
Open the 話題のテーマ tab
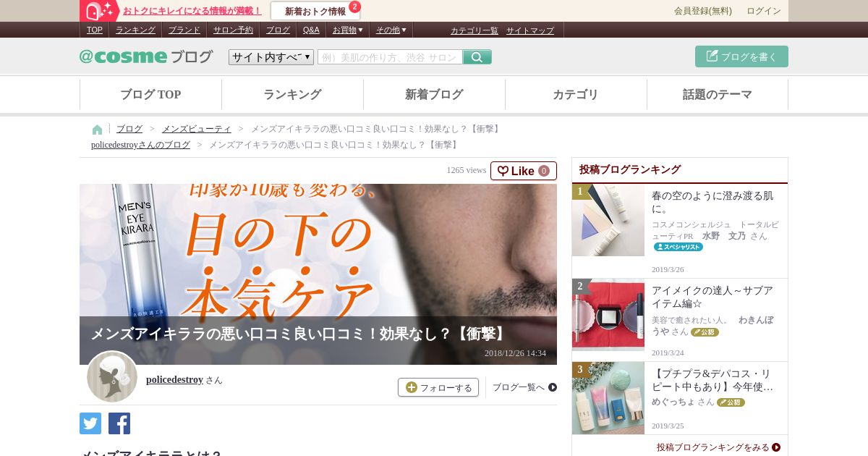pos(718,94)
